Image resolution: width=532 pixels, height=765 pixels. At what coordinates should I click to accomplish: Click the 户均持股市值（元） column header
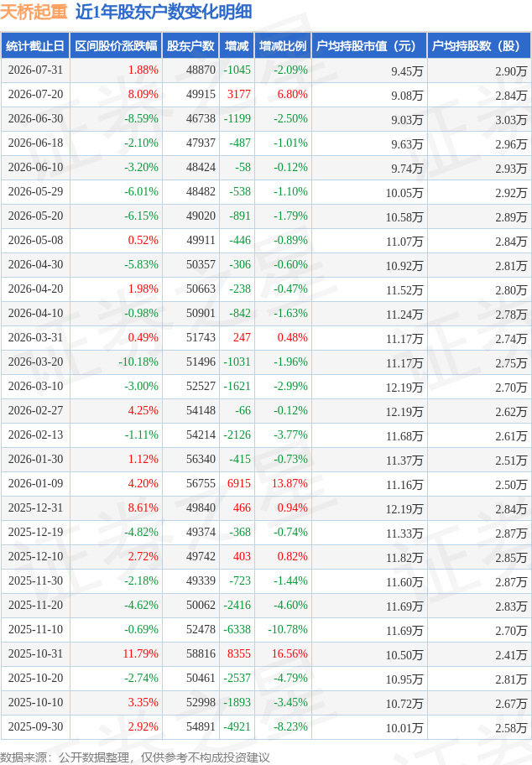(369, 46)
